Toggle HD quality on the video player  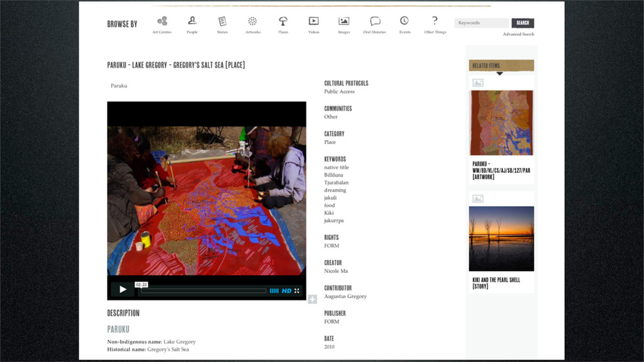click(286, 291)
